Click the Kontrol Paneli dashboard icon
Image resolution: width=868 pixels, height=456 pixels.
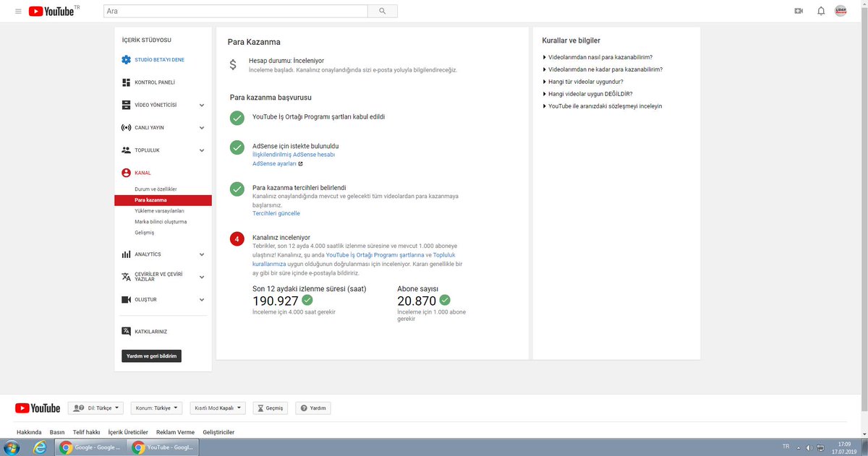(127, 82)
